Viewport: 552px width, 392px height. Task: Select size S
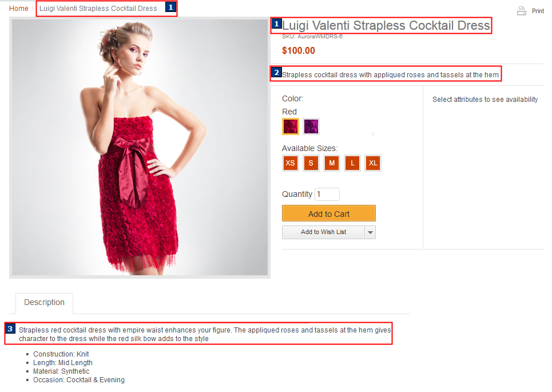click(x=311, y=163)
